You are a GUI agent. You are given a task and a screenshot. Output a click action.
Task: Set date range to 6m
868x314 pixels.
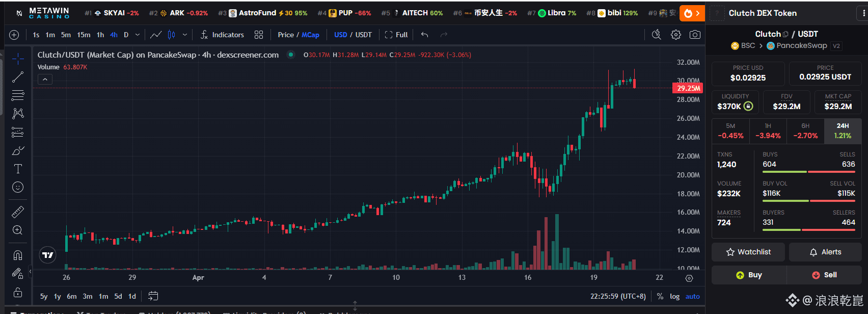72,296
